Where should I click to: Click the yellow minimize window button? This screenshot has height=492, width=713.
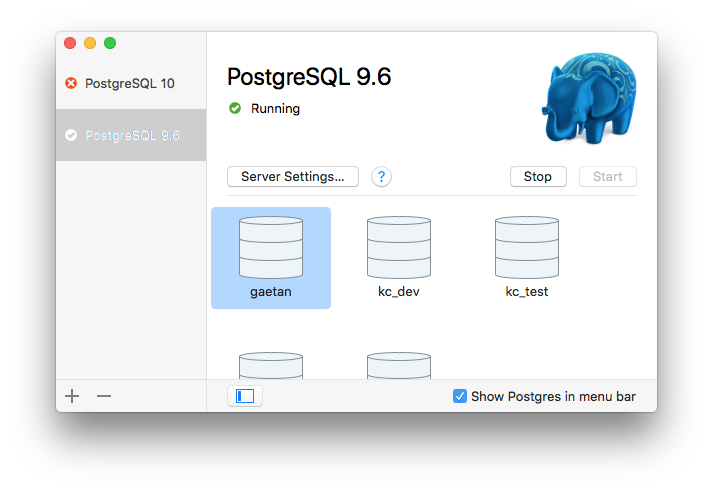tap(90, 43)
